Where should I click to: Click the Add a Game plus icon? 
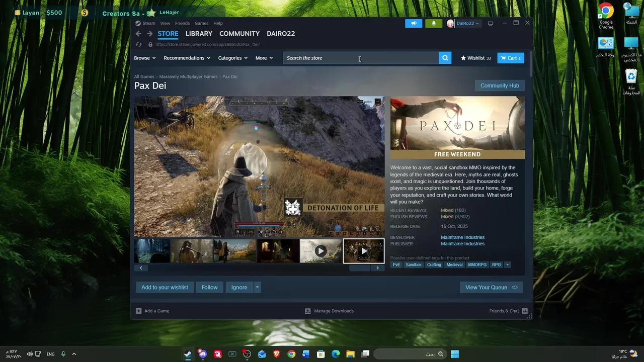tap(138, 311)
